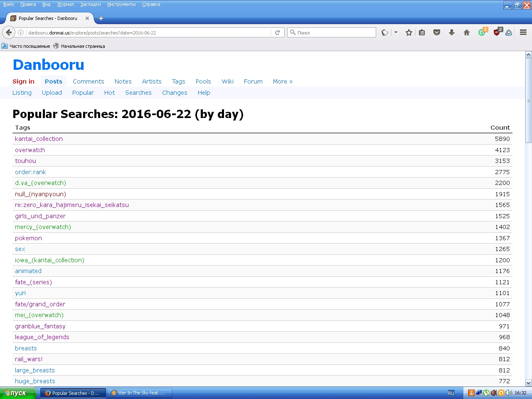Image resolution: width=532 pixels, height=399 pixels.
Task: Open the league_of_legends tag
Action: 42,337
